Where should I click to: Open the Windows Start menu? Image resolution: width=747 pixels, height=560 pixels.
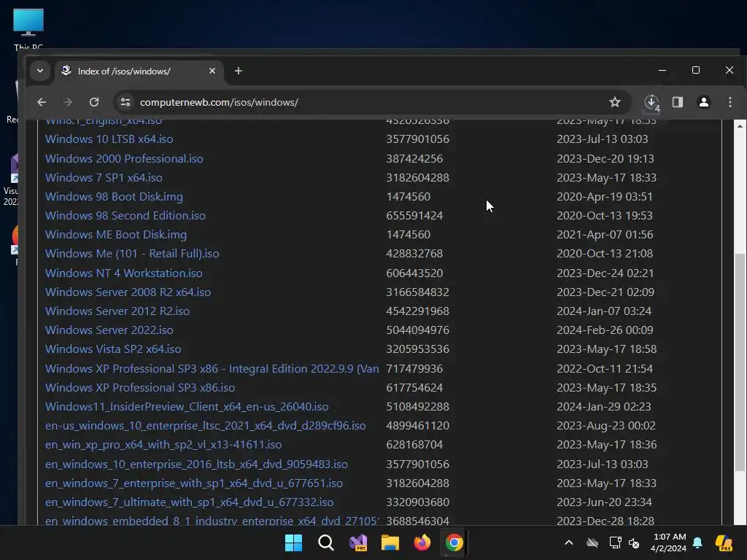[293, 542]
